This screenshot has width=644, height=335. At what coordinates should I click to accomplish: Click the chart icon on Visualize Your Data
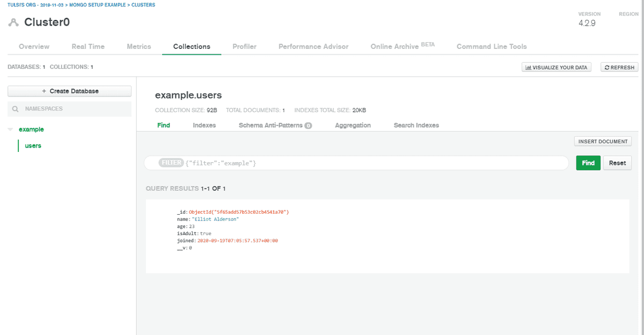[x=529, y=67]
